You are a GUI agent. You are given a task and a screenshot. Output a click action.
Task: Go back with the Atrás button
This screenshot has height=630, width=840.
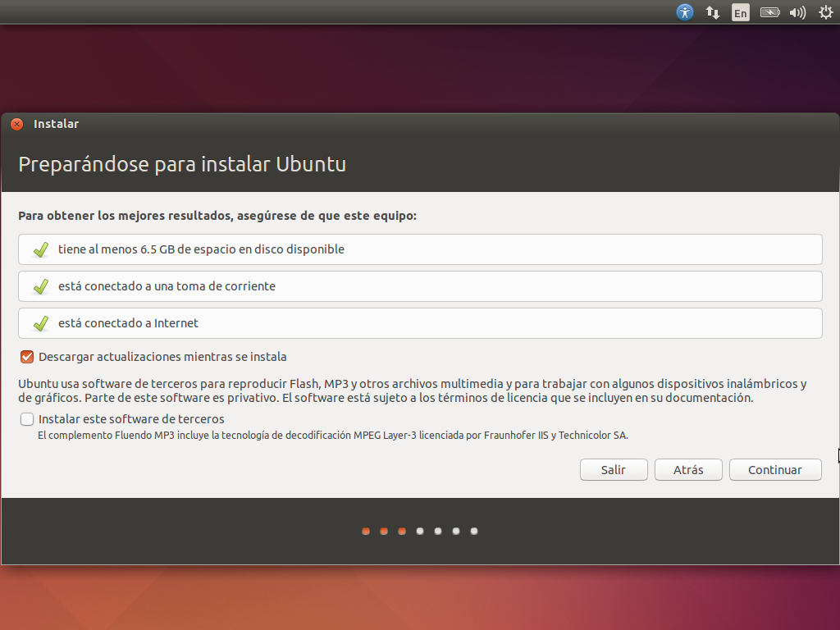[688, 470]
